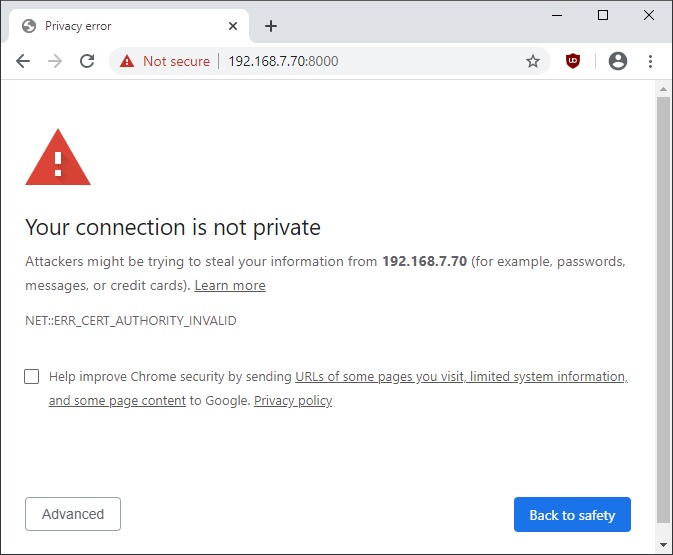
Task: Click the vertical page scrollbar
Action: pos(663,300)
